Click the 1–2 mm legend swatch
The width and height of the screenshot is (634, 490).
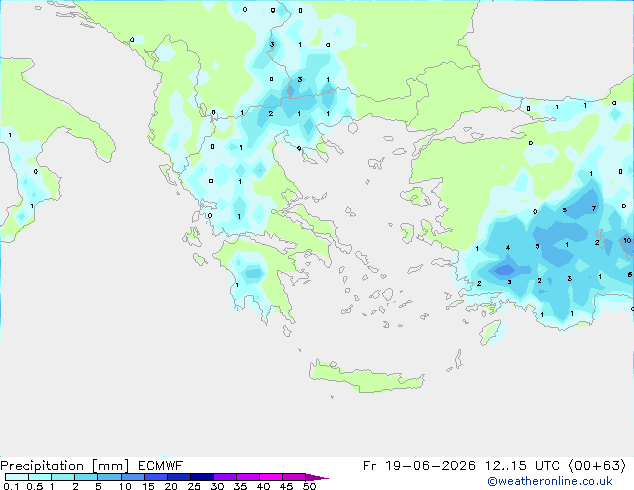click(x=63, y=477)
